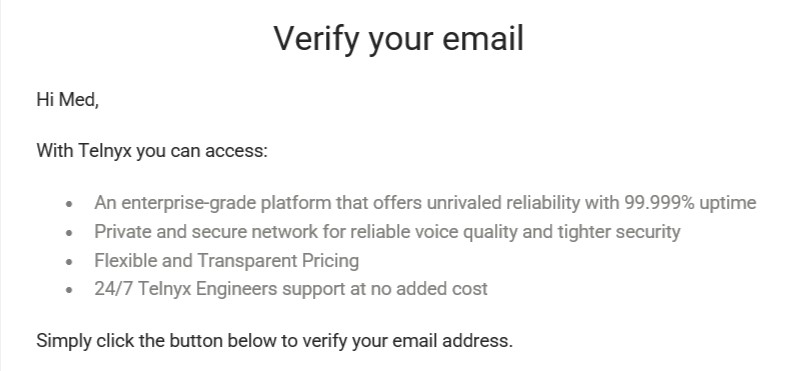Click the "Verify your email" heading

399,40
